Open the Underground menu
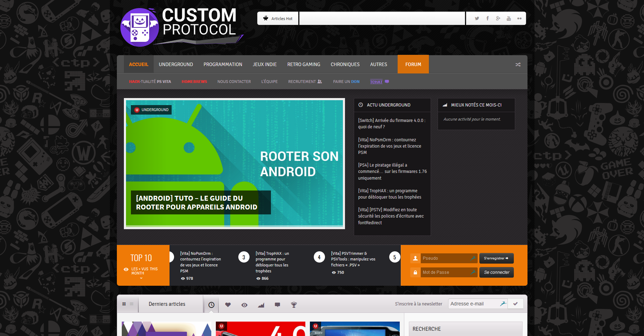 pyautogui.click(x=176, y=64)
